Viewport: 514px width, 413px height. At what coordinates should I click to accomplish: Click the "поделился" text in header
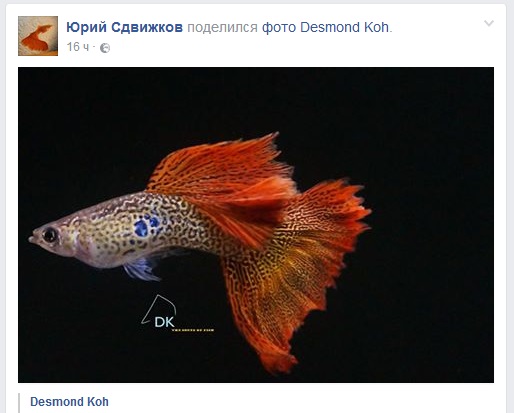[x=222, y=27]
